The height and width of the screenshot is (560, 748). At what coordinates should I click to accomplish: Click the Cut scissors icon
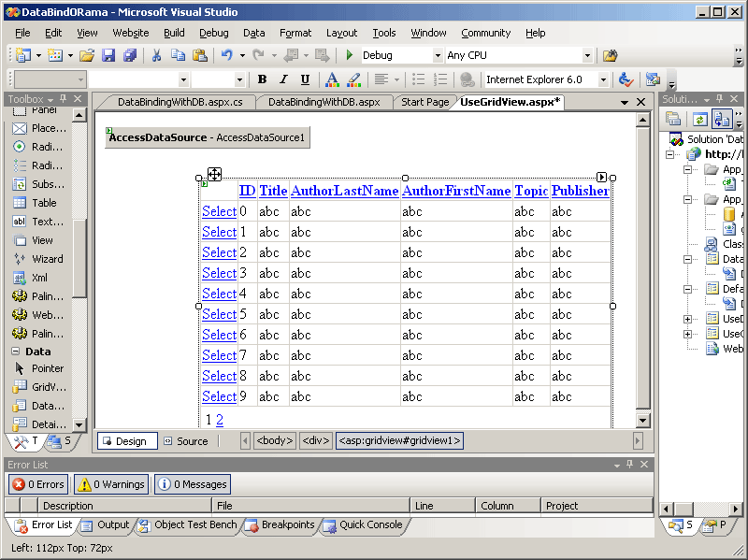[156, 56]
